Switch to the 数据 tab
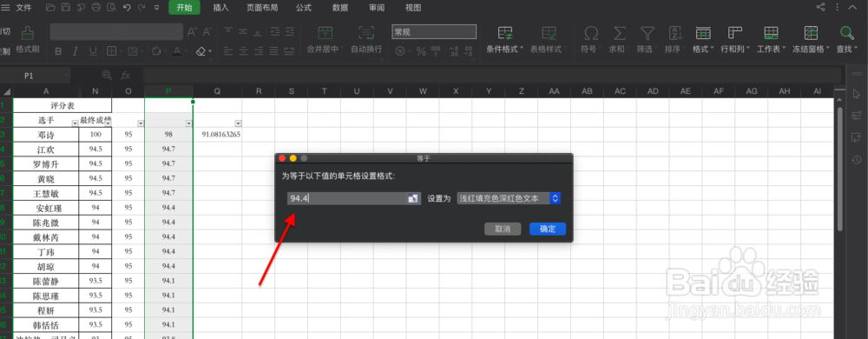868x339 pixels. [x=340, y=8]
